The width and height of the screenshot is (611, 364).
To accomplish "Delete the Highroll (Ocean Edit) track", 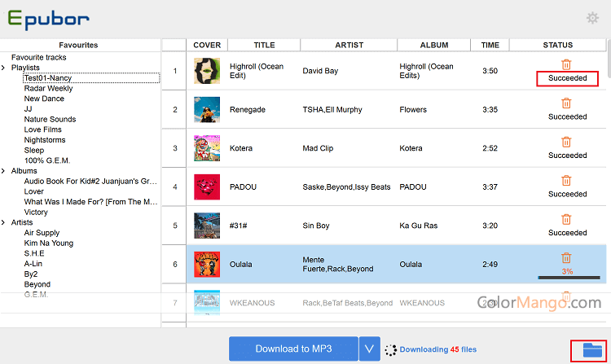I will [566, 64].
